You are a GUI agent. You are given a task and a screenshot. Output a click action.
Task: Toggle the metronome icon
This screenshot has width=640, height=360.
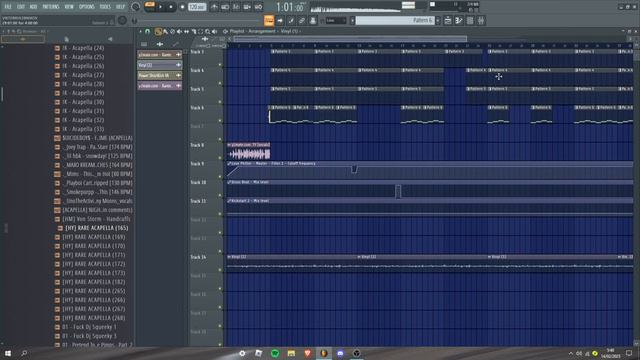(x=214, y=7)
